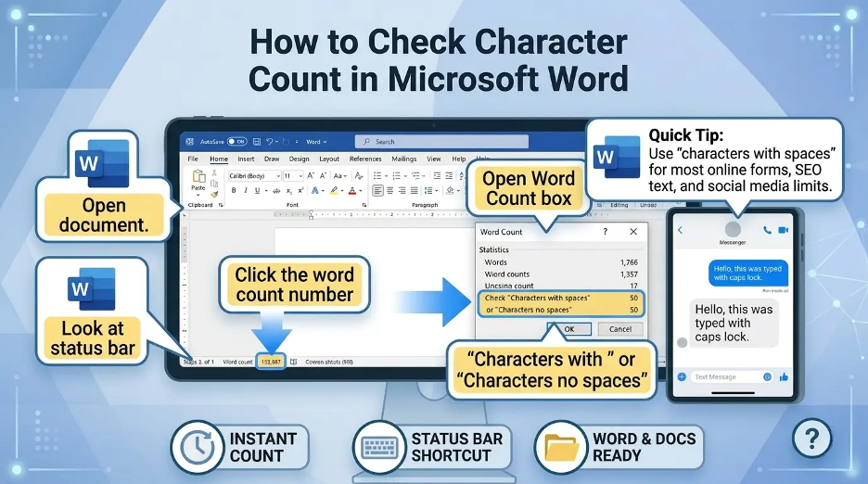868x484 pixels.
Task: Click the Save icon in title bar
Action: point(257,142)
